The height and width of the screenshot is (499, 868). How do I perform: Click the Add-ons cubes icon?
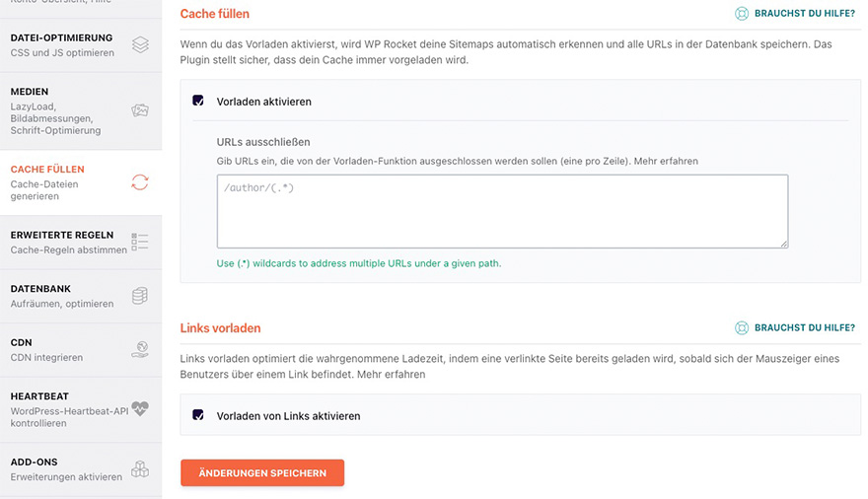click(140, 468)
